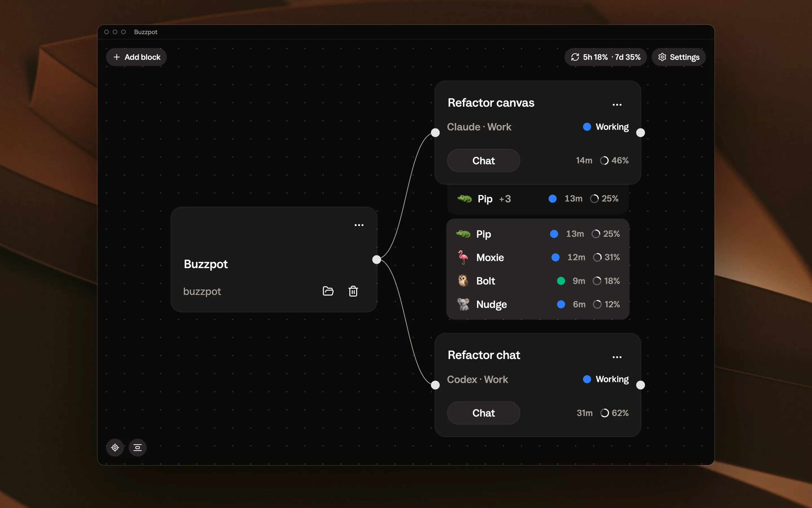
Task: Click the Working status in Refactor chat
Action: coord(606,379)
